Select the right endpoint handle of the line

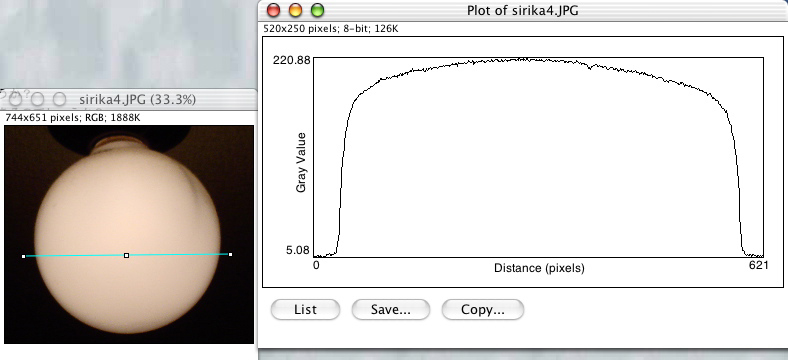coord(230,254)
